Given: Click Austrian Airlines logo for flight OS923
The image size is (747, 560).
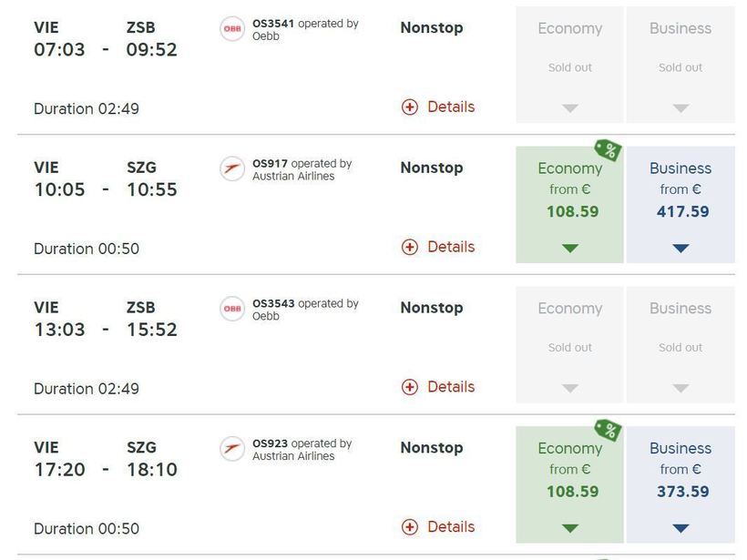Looking at the screenshot, I should (x=232, y=449).
